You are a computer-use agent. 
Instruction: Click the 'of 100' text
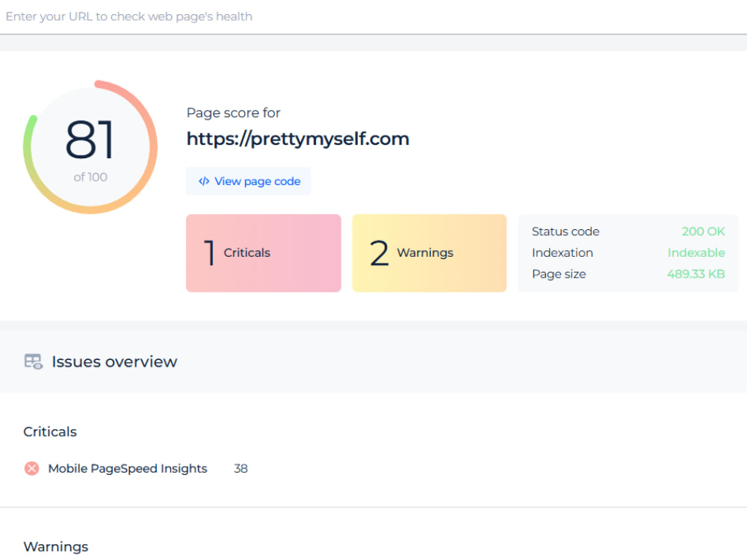[90, 177]
